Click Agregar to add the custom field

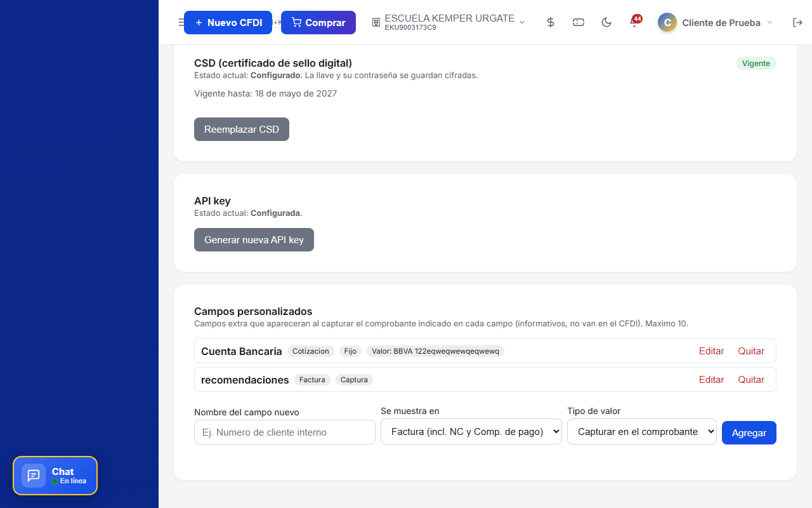(749, 432)
